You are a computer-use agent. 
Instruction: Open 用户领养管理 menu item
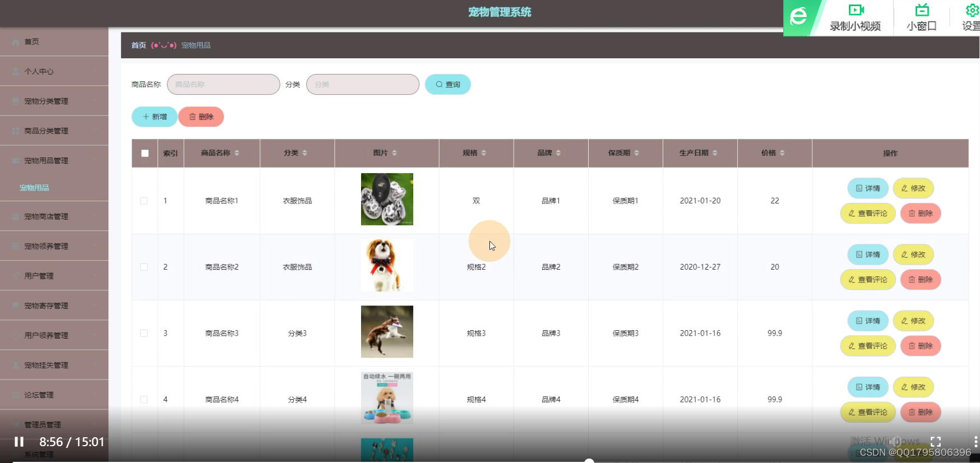pos(54,336)
